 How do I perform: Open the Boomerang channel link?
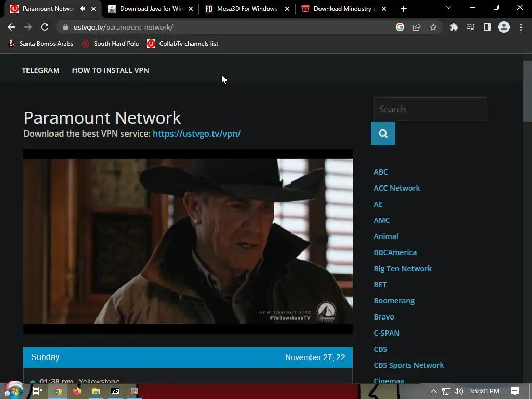[394, 301]
